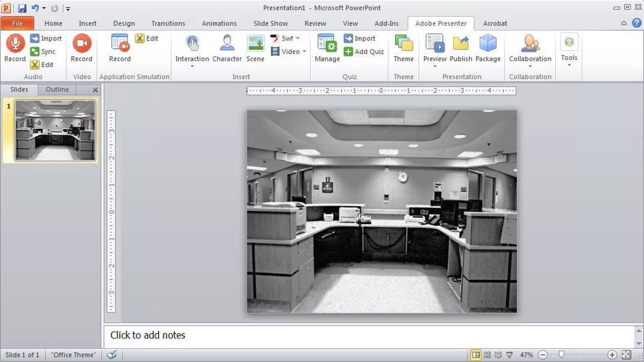Open the Theme icon in the ribbon
Image resolution: width=644 pixels, height=362 pixels.
click(404, 44)
